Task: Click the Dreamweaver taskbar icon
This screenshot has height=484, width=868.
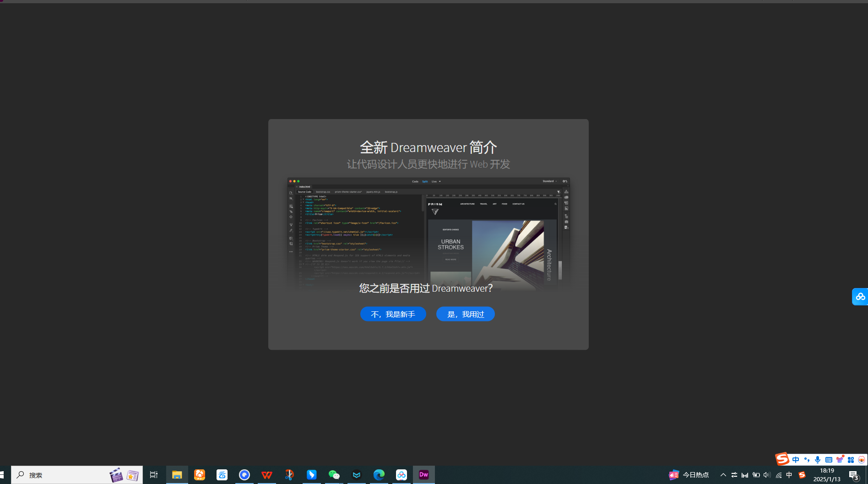Action: pyautogui.click(x=424, y=475)
